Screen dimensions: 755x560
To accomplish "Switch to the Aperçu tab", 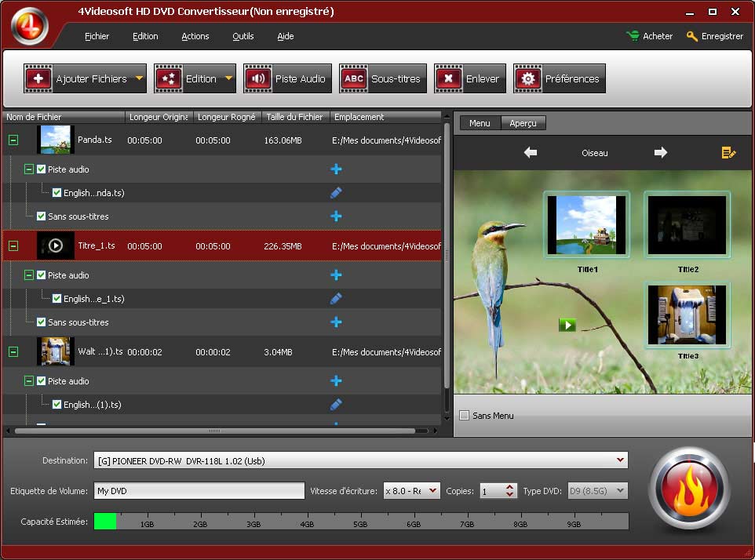I will point(523,123).
